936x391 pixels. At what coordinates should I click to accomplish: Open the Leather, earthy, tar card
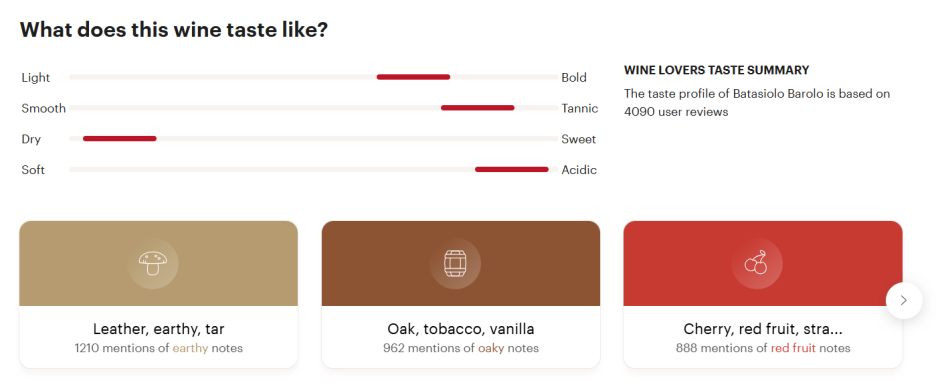coord(159,294)
